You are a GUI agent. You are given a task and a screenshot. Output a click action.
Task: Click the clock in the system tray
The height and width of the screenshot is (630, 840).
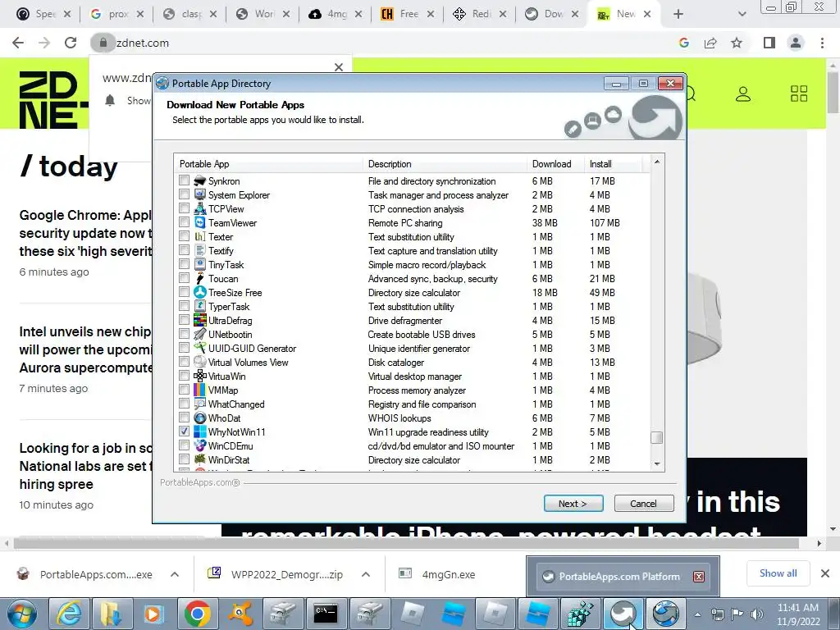point(798,614)
